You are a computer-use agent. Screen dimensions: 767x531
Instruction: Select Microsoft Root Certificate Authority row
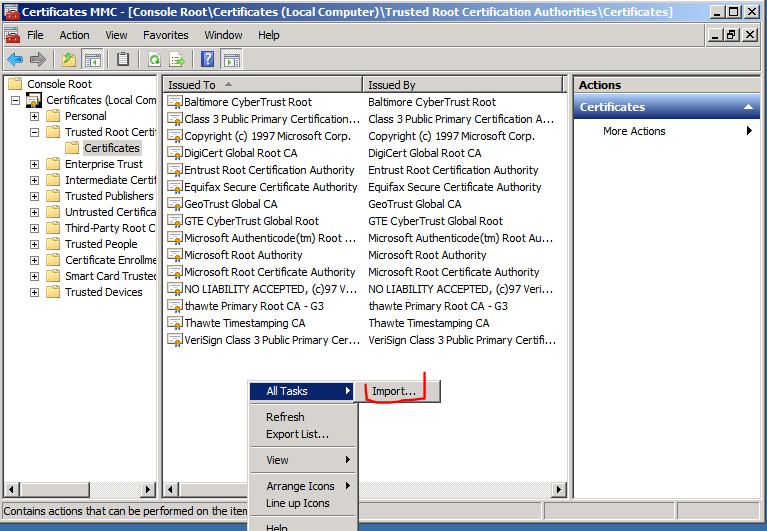(x=364, y=272)
